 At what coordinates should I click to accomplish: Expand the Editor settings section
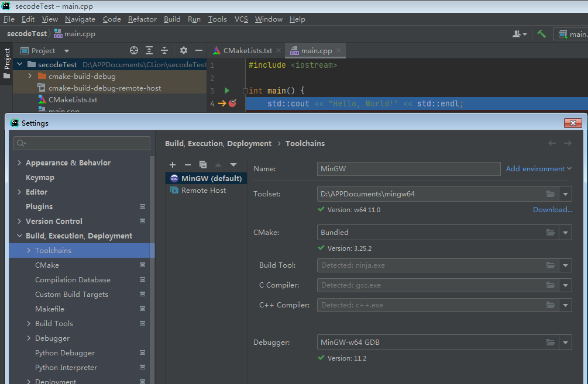19,192
